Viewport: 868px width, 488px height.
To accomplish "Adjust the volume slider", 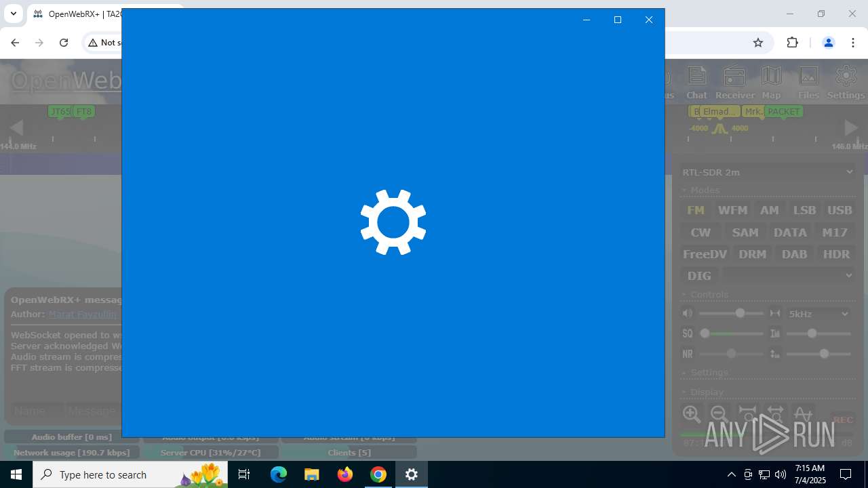I will coord(731,313).
